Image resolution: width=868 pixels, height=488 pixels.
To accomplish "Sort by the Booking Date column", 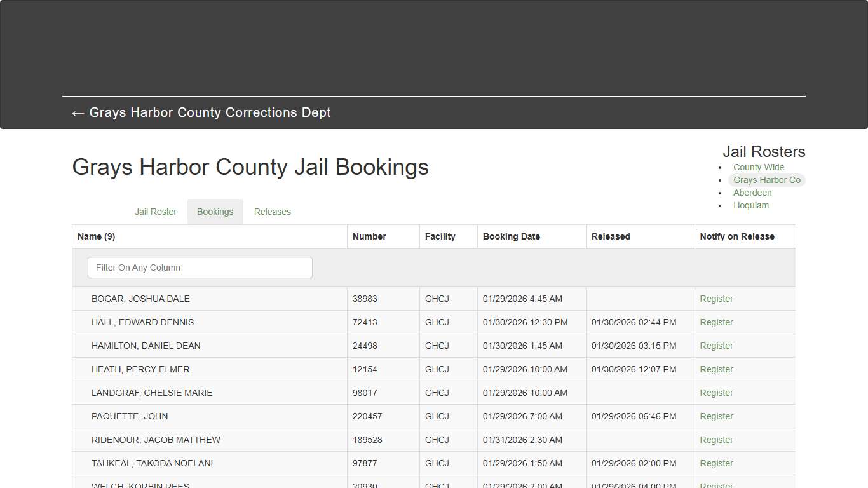I will (x=512, y=236).
